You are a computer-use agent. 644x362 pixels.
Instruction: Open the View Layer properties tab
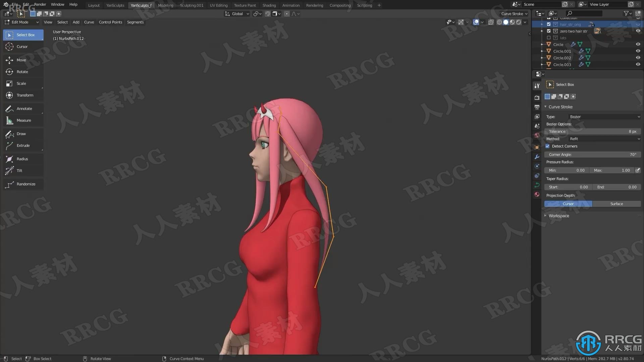click(x=537, y=117)
